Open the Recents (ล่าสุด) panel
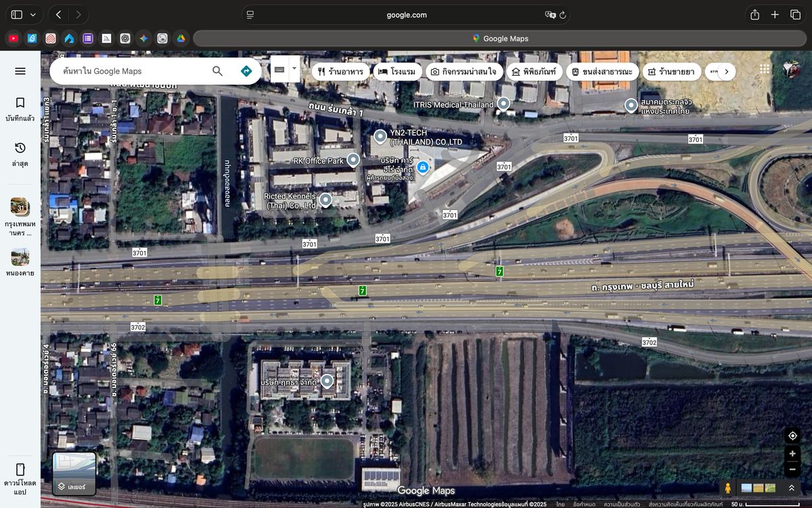 pyautogui.click(x=20, y=153)
